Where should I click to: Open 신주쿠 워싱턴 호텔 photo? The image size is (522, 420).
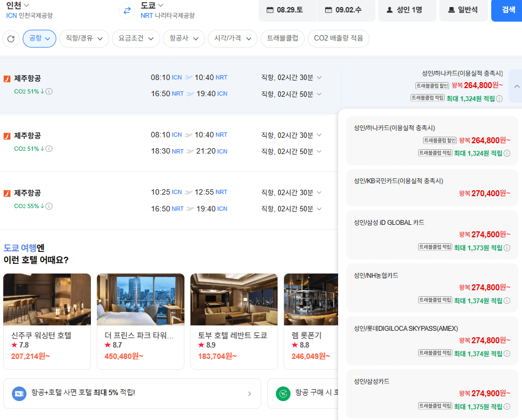click(47, 299)
